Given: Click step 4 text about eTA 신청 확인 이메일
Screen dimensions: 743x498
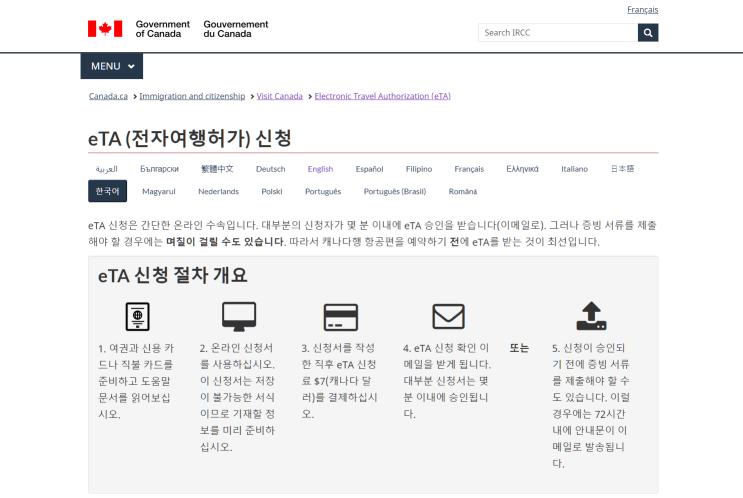Looking at the screenshot, I should click(447, 381).
